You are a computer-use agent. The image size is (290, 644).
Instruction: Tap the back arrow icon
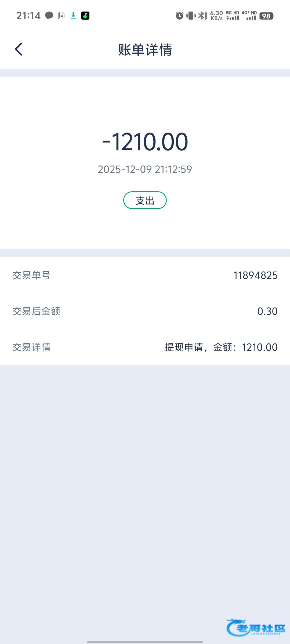point(19,49)
